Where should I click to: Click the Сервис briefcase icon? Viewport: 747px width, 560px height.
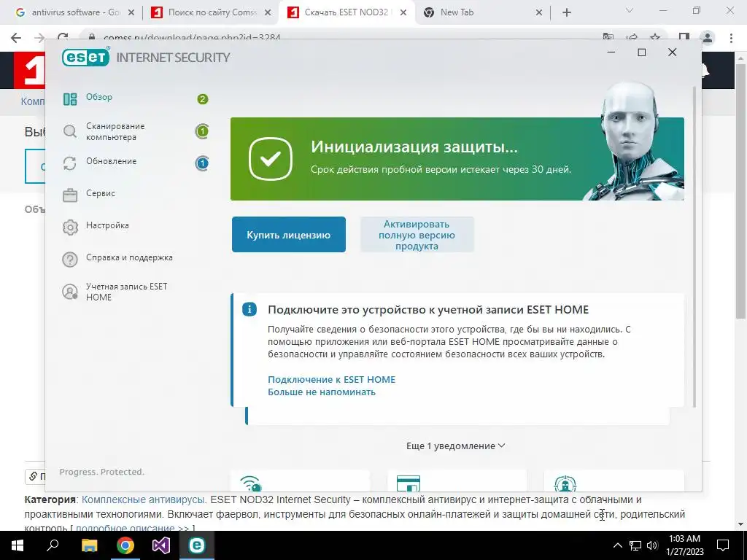coord(70,195)
